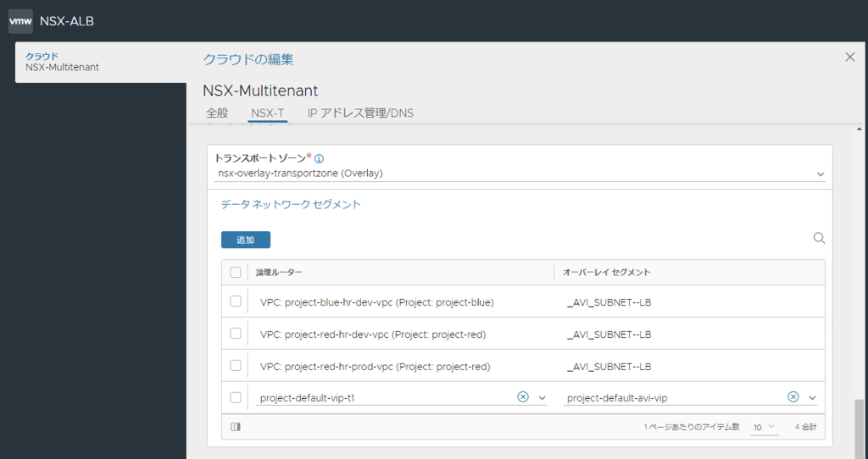Tick the project-default-vip-t1 row checkbox

[x=236, y=397]
